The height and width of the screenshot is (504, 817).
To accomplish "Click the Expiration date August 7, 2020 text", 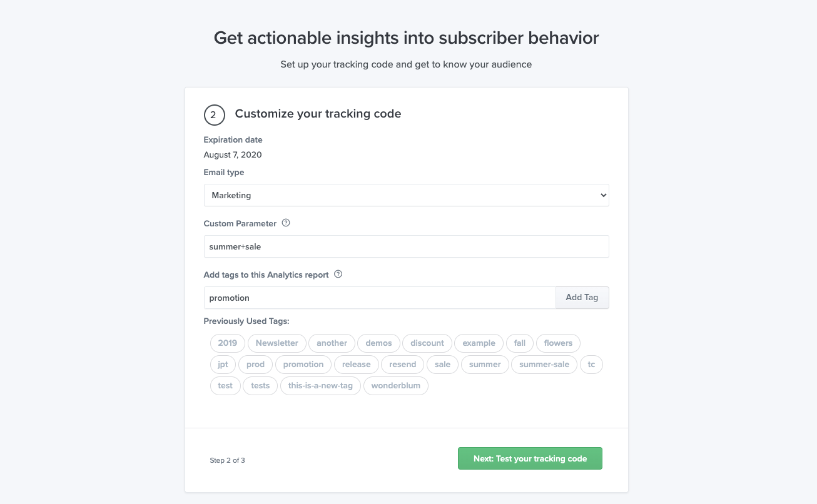I will pos(232,154).
